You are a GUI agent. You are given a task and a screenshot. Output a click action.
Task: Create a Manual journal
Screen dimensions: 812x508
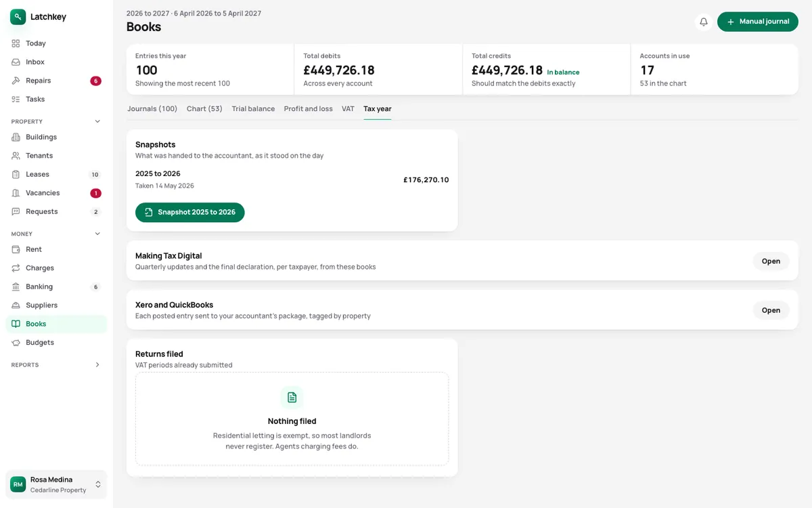click(758, 22)
